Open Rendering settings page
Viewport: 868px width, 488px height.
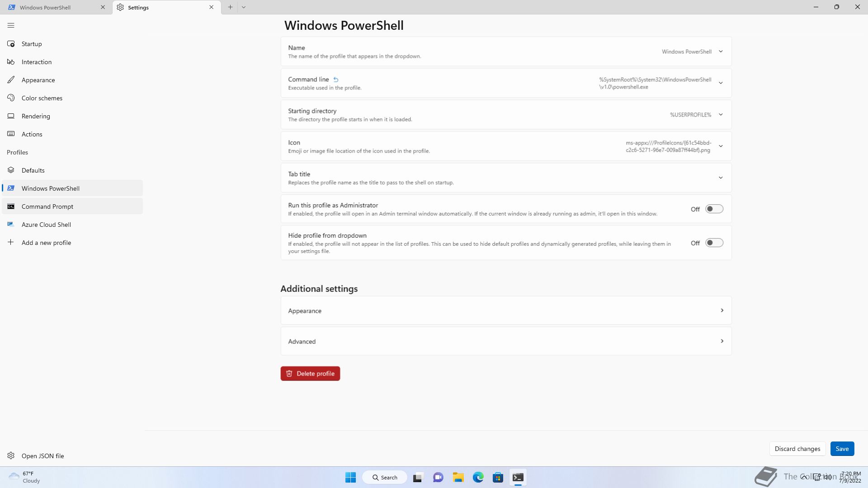(72, 116)
